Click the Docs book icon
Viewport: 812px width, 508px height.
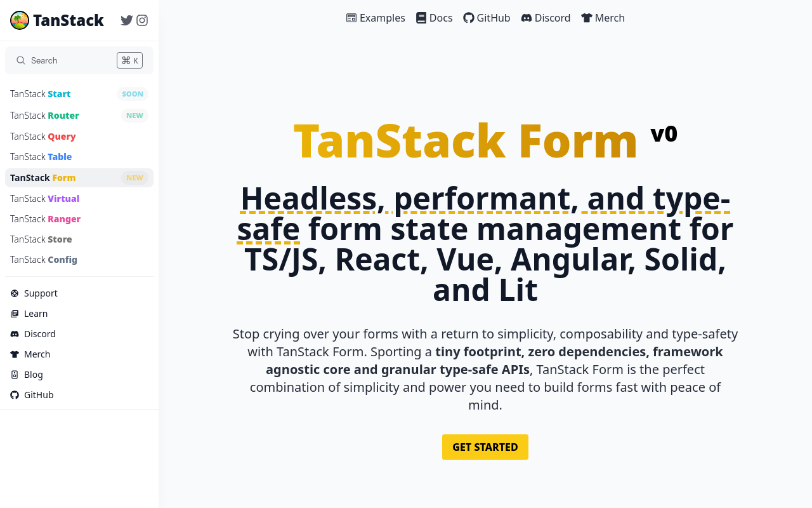[421, 18]
